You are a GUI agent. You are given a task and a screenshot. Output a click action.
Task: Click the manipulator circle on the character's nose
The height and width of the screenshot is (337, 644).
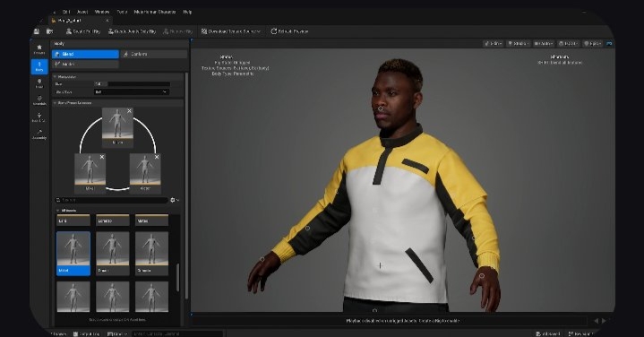click(x=382, y=109)
